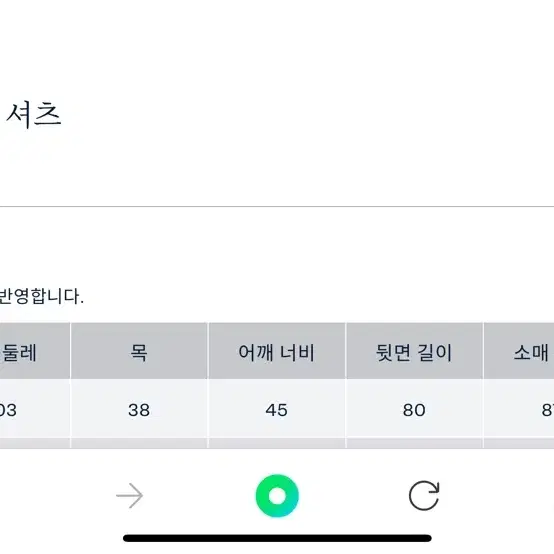Tap the 둘레 column header

coord(35,351)
